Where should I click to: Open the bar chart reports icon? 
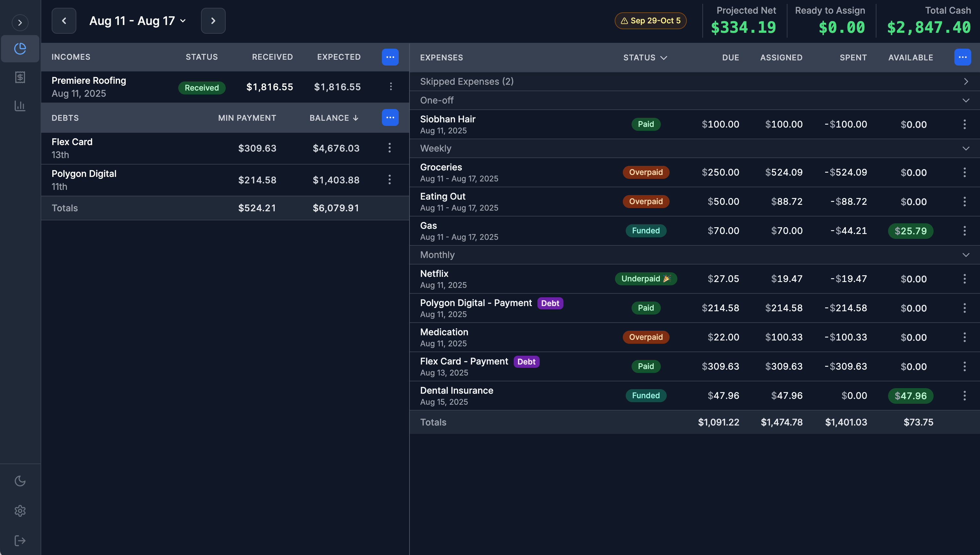tap(20, 105)
